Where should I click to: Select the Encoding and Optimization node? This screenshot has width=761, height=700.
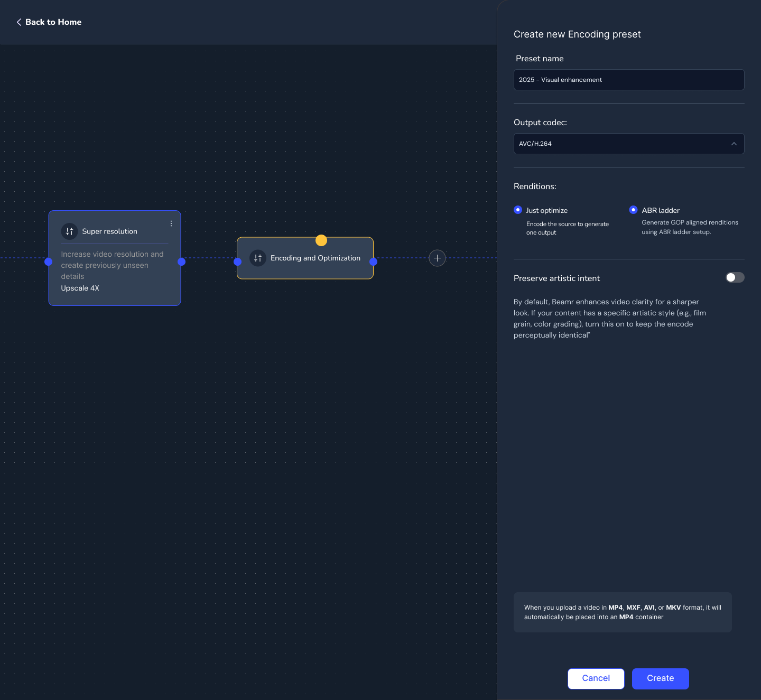coord(315,269)
